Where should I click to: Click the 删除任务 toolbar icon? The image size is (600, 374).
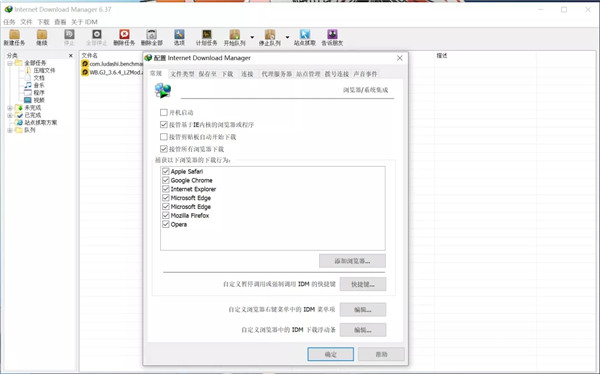point(124,38)
